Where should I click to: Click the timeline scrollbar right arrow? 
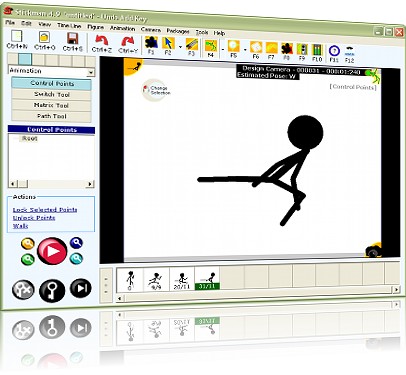click(396, 290)
